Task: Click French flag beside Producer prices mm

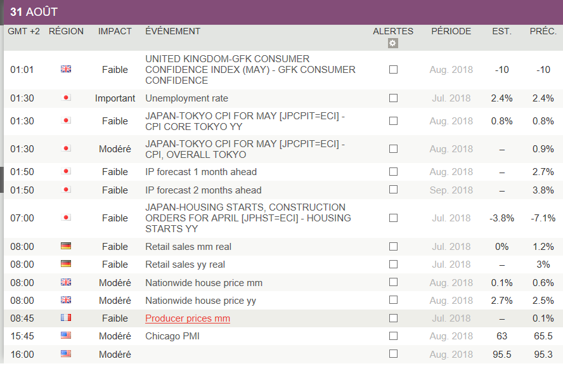Action: click(66, 318)
